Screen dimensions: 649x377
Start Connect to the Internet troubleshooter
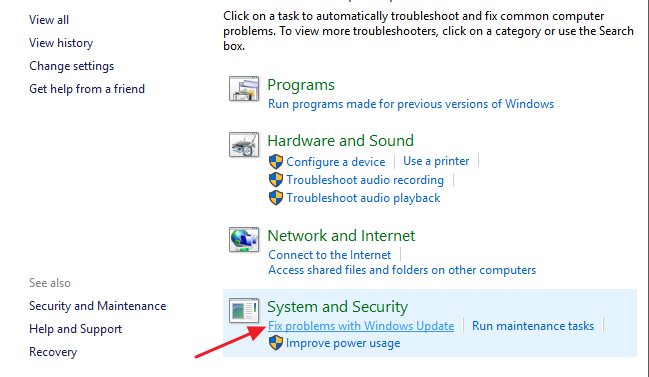329,255
